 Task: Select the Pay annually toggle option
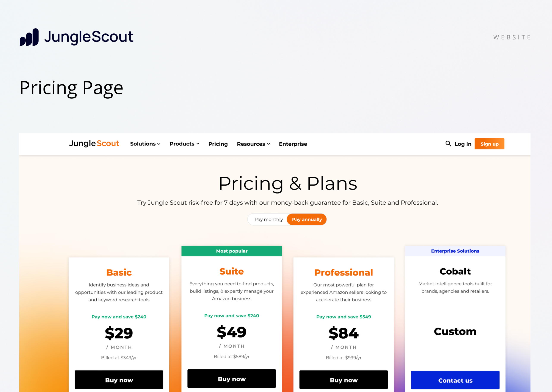(307, 219)
